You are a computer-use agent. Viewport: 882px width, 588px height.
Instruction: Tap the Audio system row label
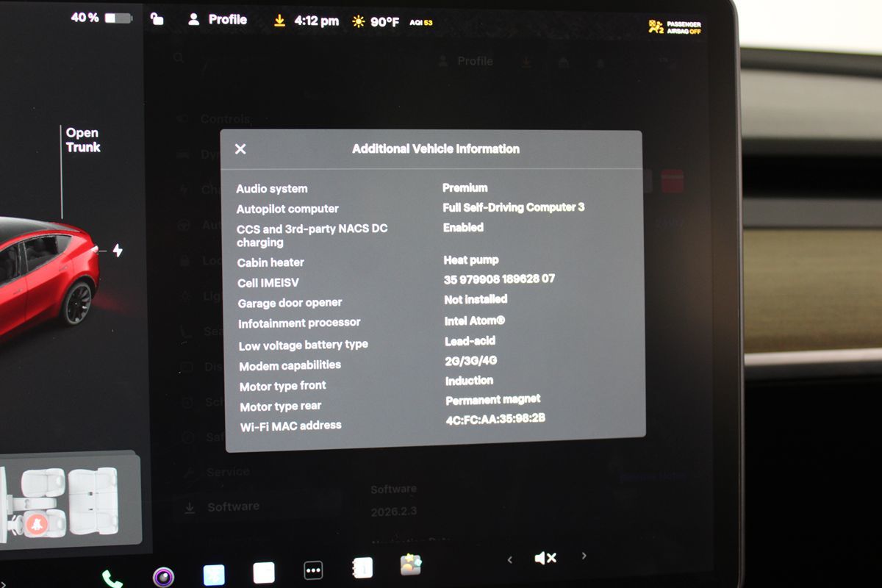(x=272, y=189)
